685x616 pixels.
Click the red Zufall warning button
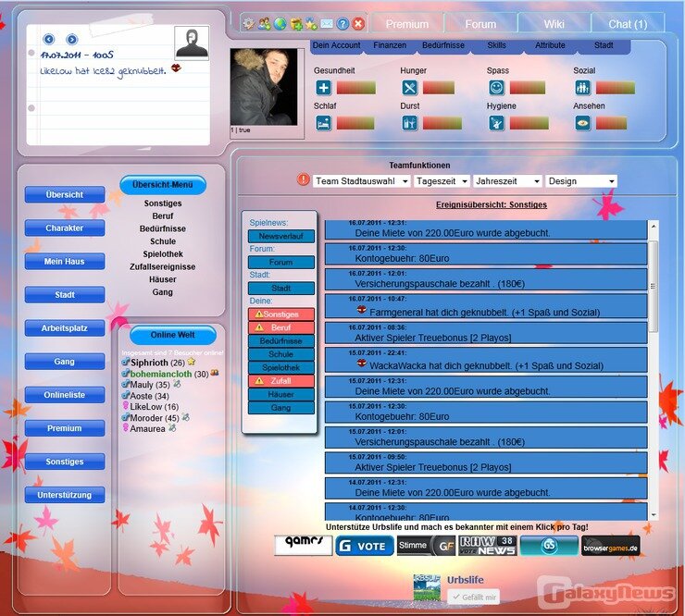tap(280, 381)
